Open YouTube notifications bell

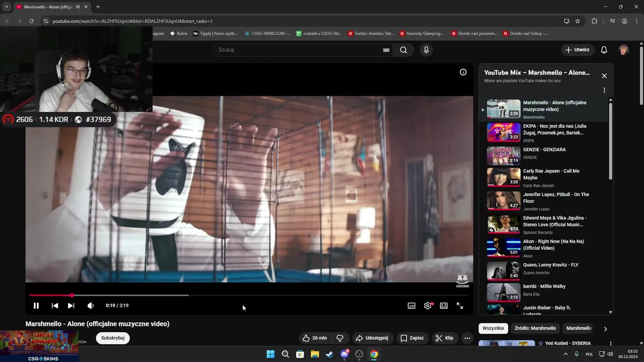coord(604,50)
